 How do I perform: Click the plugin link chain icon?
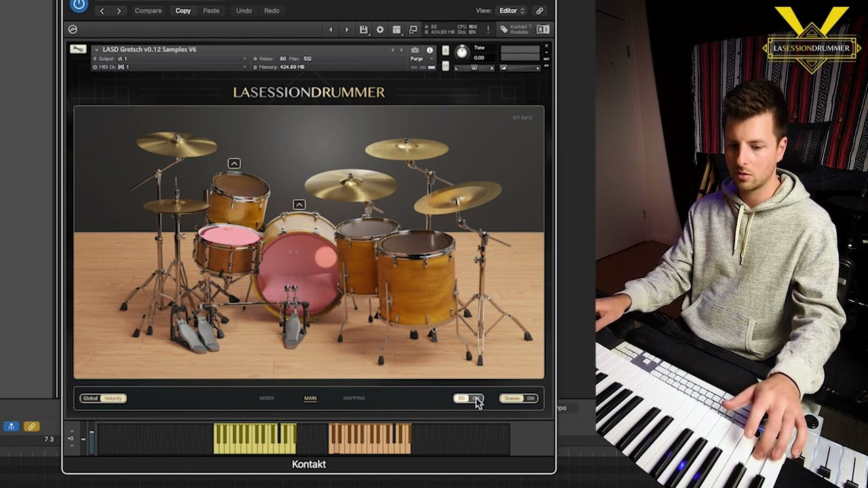tap(540, 11)
